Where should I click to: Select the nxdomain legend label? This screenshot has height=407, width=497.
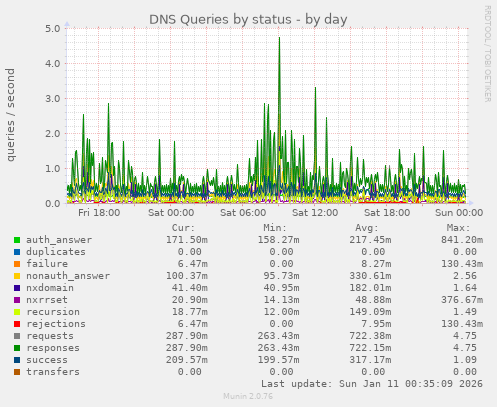[x=50, y=288]
